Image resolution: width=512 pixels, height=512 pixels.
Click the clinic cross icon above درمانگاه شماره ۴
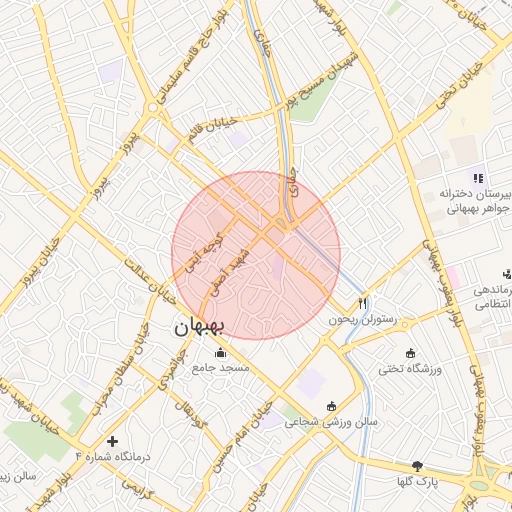click(x=112, y=442)
